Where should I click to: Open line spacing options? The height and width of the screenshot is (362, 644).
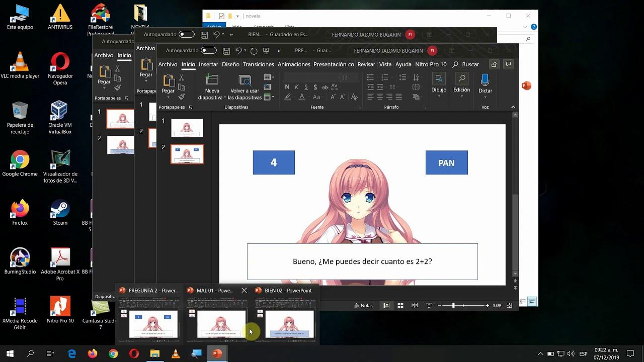coord(402,77)
